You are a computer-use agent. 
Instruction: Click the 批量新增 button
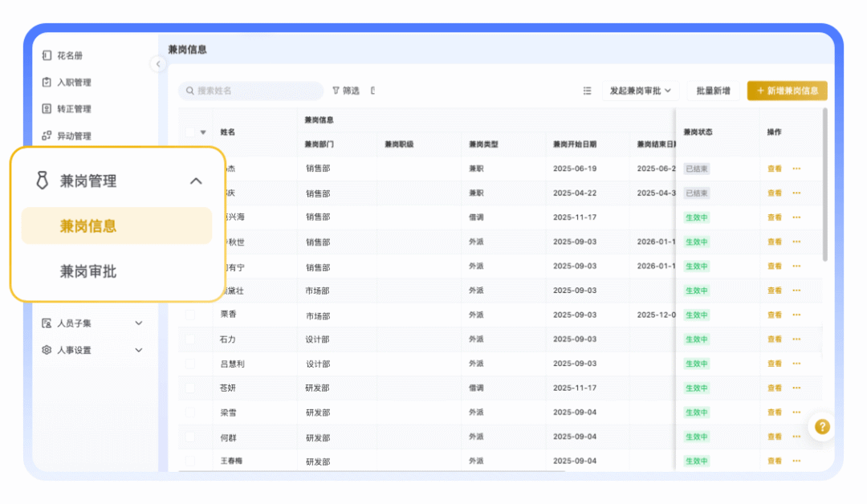(x=713, y=91)
